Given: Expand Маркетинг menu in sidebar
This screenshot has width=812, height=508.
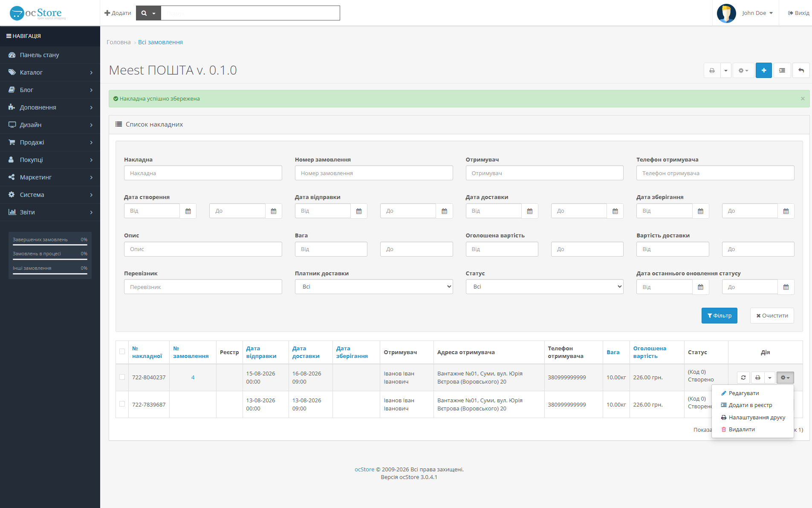Looking at the screenshot, I should (50, 177).
